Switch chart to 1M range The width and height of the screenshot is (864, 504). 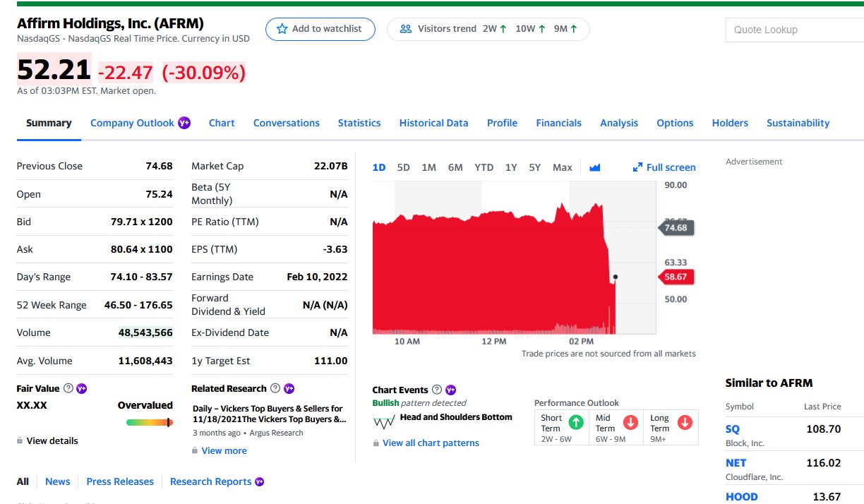click(x=428, y=167)
